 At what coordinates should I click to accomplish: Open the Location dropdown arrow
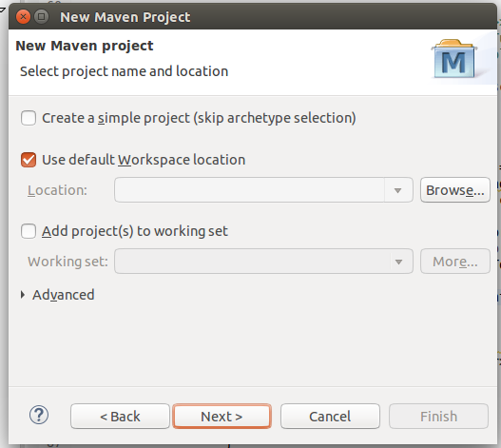click(397, 190)
